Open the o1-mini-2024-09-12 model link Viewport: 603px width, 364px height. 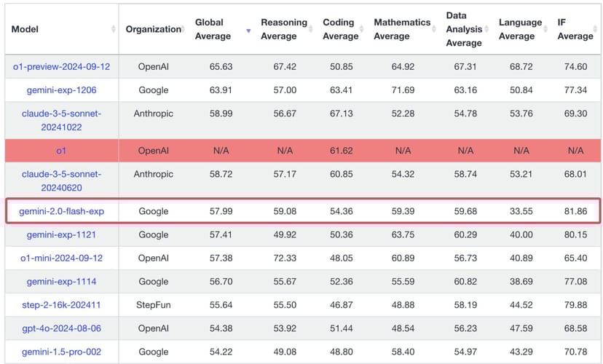click(61, 258)
